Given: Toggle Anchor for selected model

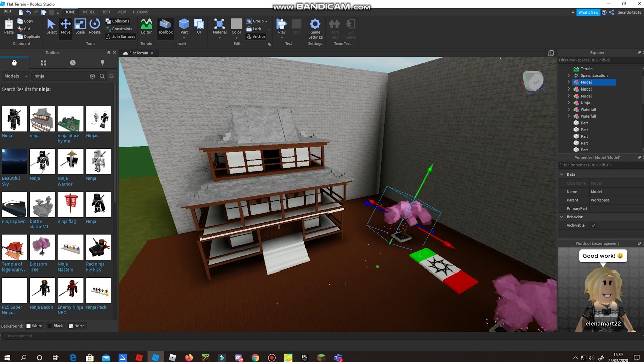Looking at the screenshot, I should pyautogui.click(x=256, y=37).
